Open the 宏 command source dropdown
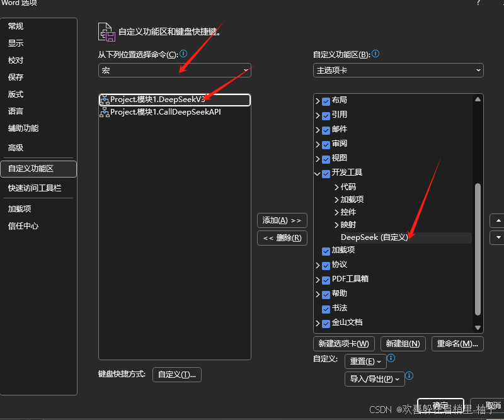The image size is (504, 420). click(175, 70)
